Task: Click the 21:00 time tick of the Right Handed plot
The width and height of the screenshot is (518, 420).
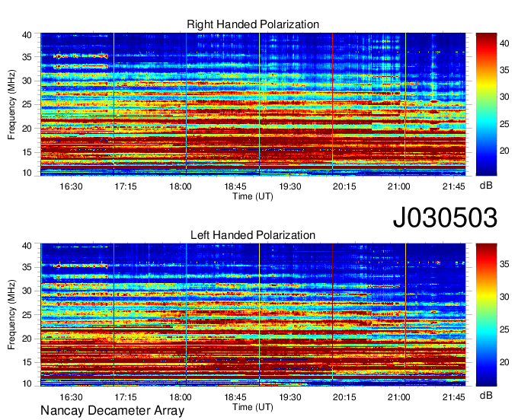Action: click(399, 186)
